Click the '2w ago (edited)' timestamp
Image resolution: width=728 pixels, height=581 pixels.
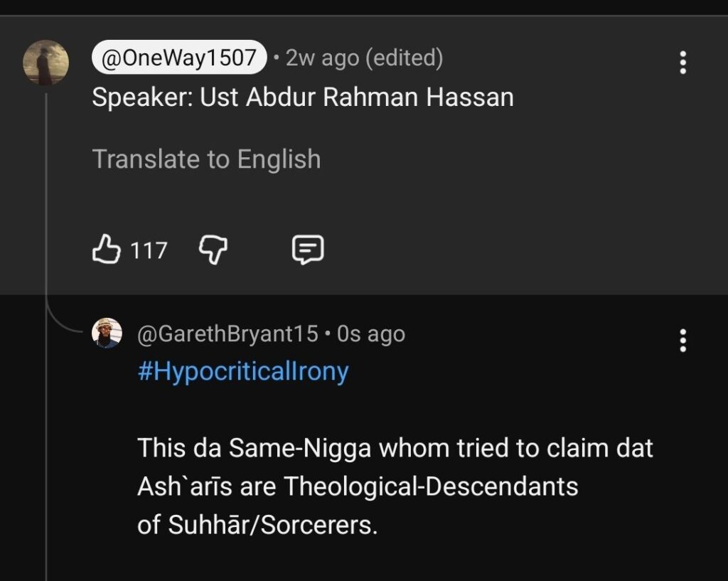point(364,58)
